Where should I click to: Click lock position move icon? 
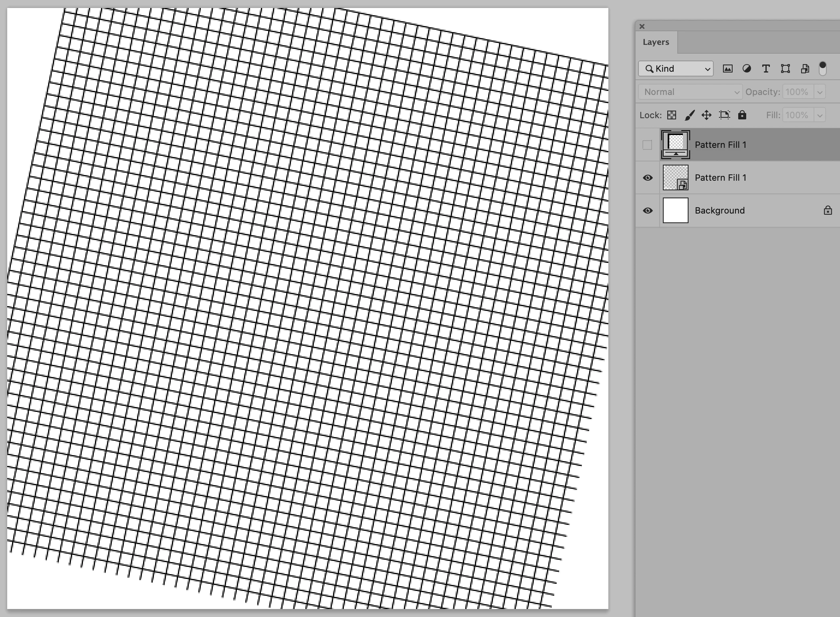[707, 115]
